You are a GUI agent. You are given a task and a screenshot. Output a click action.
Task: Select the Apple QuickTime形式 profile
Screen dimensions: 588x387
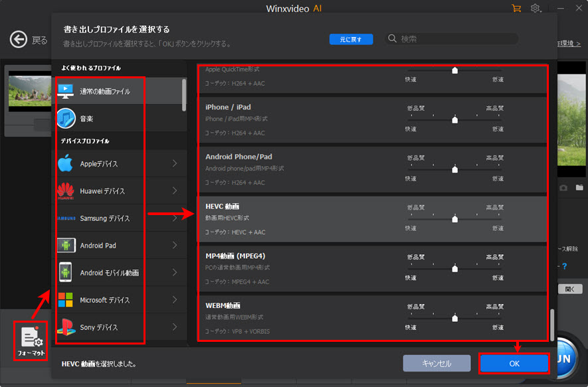tap(371, 79)
